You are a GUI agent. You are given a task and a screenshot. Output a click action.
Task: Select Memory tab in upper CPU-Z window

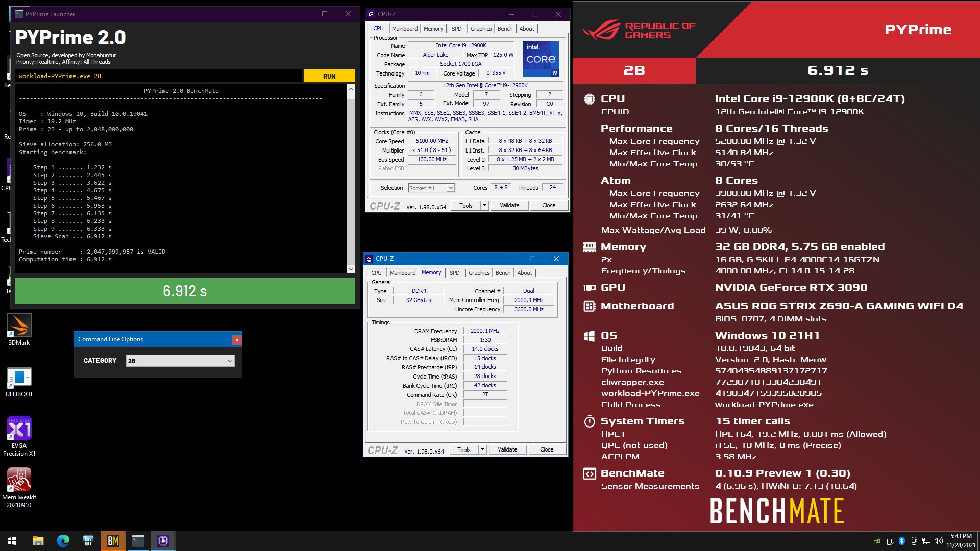coord(433,29)
